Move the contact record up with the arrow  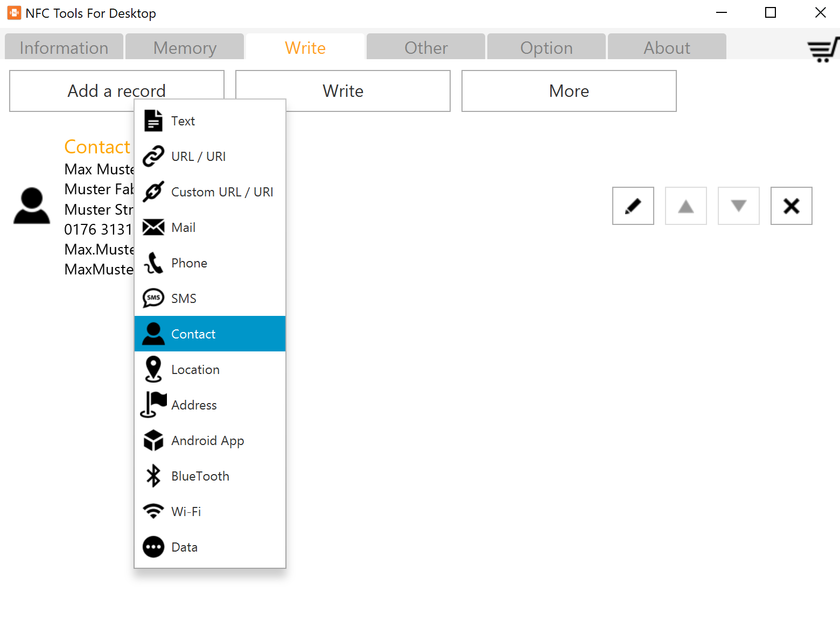[685, 206]
